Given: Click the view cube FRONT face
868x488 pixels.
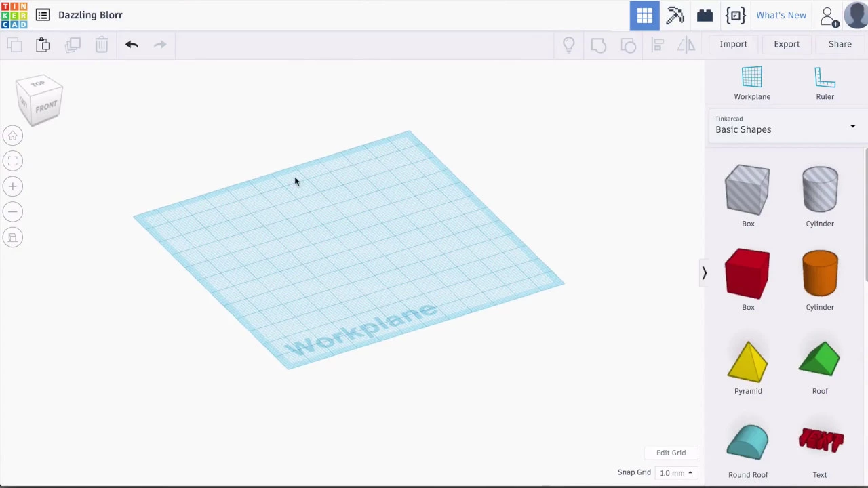Looking at the screenshot, I should [46, 108].
